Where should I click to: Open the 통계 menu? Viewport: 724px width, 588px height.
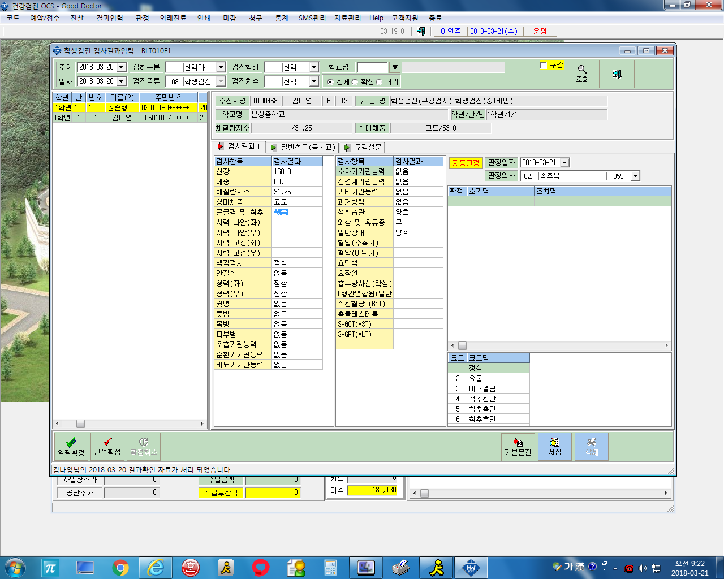click(282, 18)
